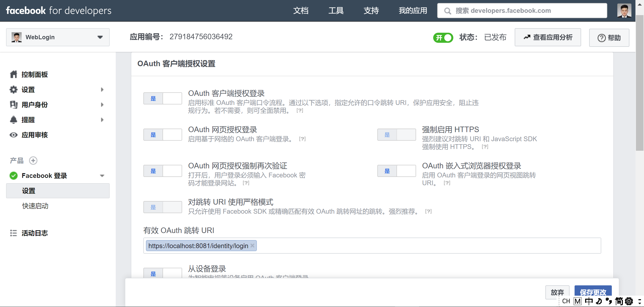Open help tooltip for 嵌入式浏览器授权登录

pos(447,183)
